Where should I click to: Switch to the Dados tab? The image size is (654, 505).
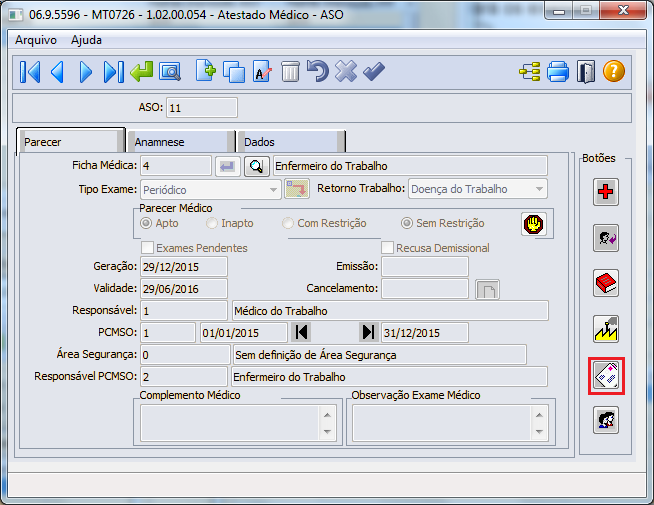[x=291, y=142]
